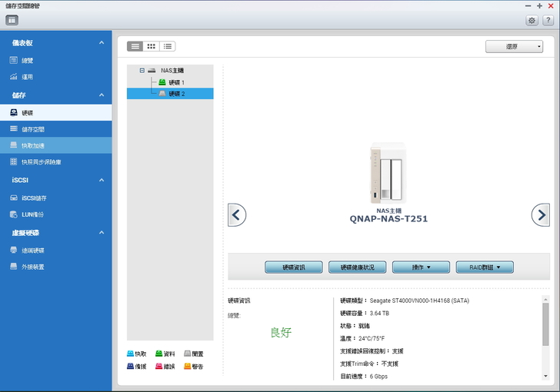The height and width of the screenshot is (392, 560).
Task: Open the 操作 dropdown menu
Action: (x=421, y=267)
